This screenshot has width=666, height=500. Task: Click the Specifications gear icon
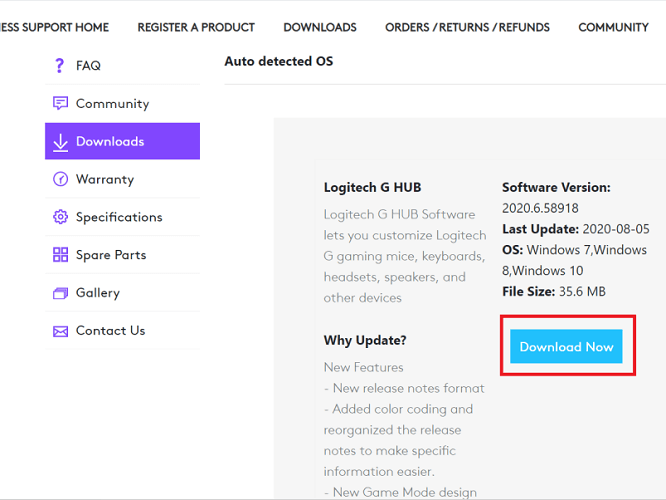click(60, 217)
